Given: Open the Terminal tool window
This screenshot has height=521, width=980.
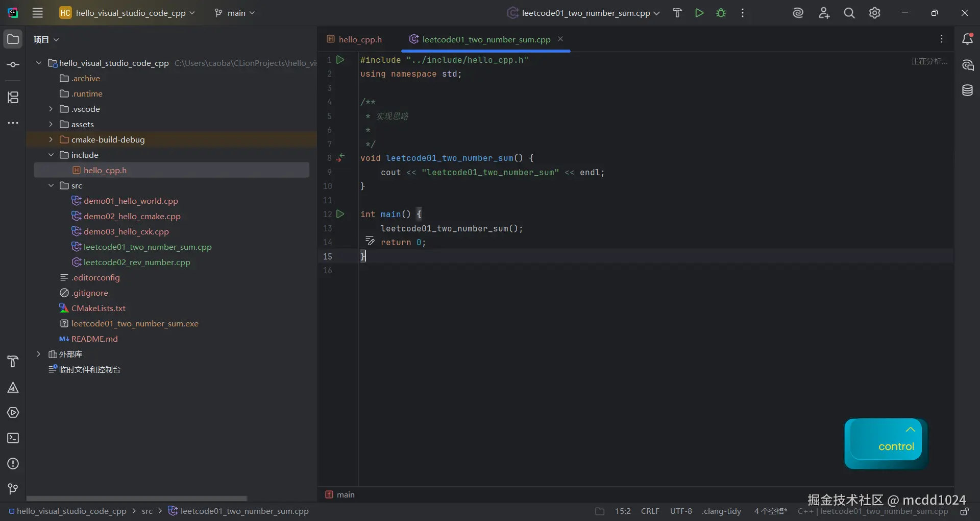Looking at the screenshot, I should coord(13,438).
